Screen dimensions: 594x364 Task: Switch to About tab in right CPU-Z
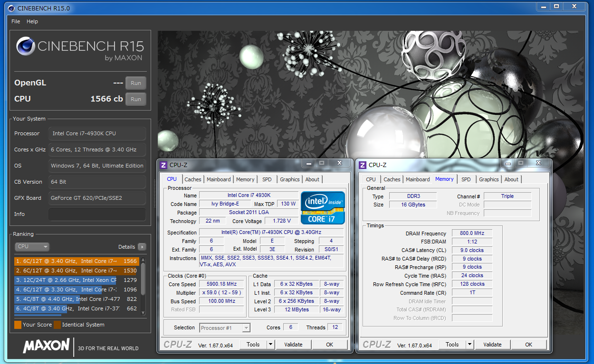click(x=511, y=179)
